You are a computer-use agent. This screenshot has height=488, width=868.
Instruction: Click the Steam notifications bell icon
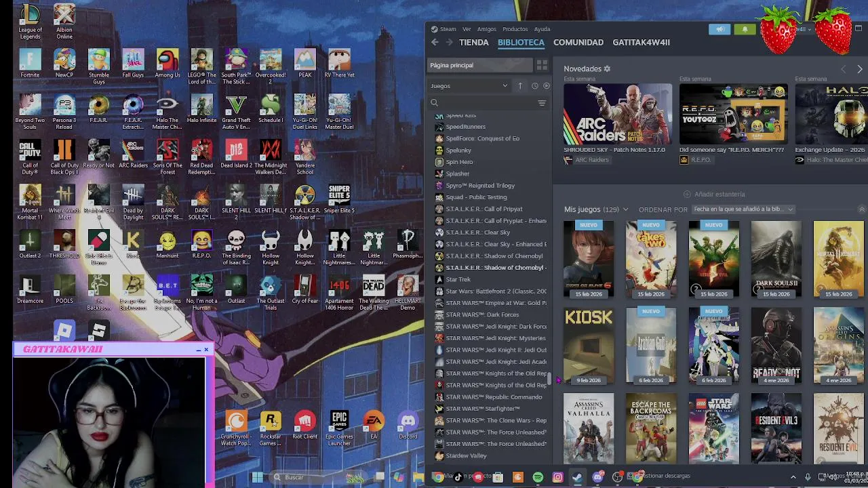(745, 29)
